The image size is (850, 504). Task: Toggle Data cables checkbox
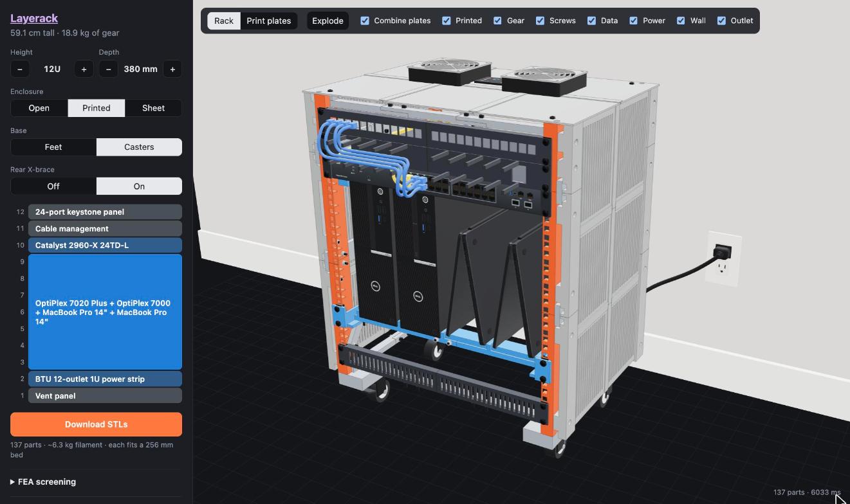(x=591, y=21)
